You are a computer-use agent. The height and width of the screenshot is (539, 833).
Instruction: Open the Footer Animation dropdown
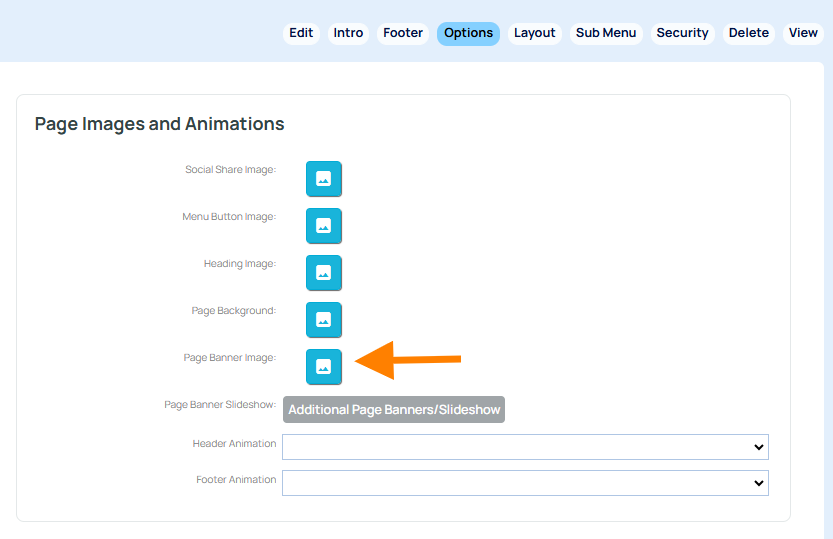pos(525,483)
